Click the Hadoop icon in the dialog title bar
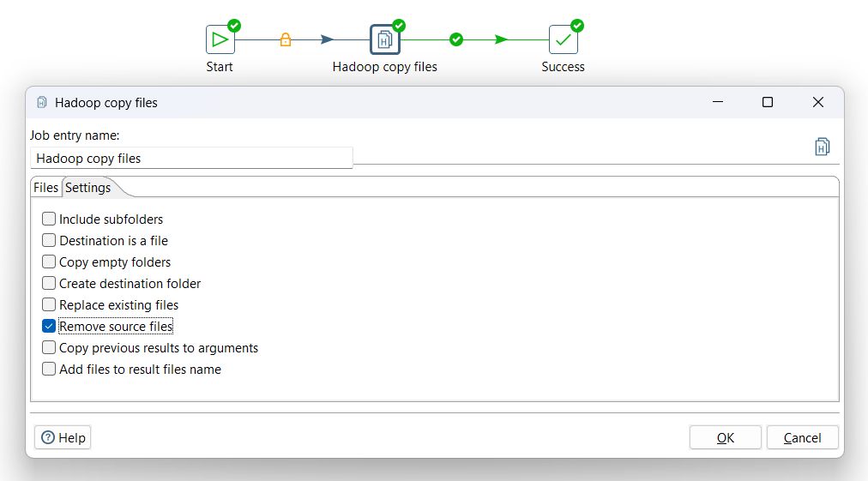This screenshot has height=481, width=868. coord(41,102)
